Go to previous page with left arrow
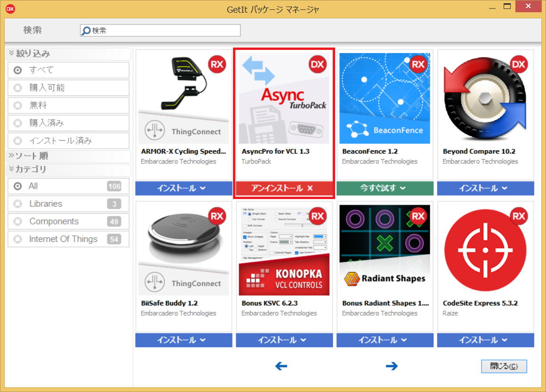The width and height of the screenshot is (546, 392). point(281,366)
